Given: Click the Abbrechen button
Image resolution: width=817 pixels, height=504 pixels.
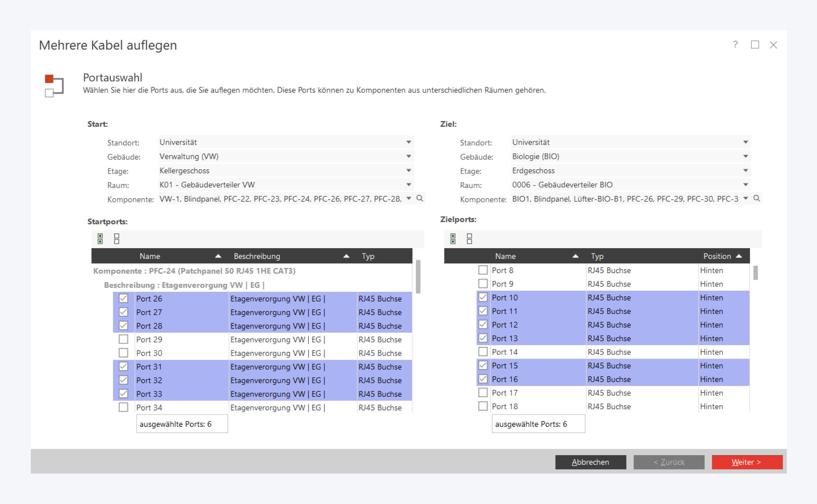Looking at the screenshot, I should coord(590,462).
